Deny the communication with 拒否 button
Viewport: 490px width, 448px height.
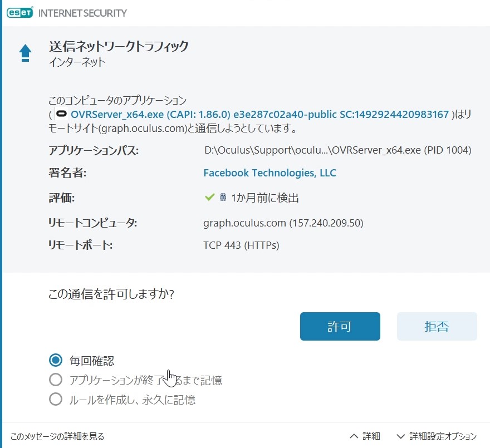[437, 327]
